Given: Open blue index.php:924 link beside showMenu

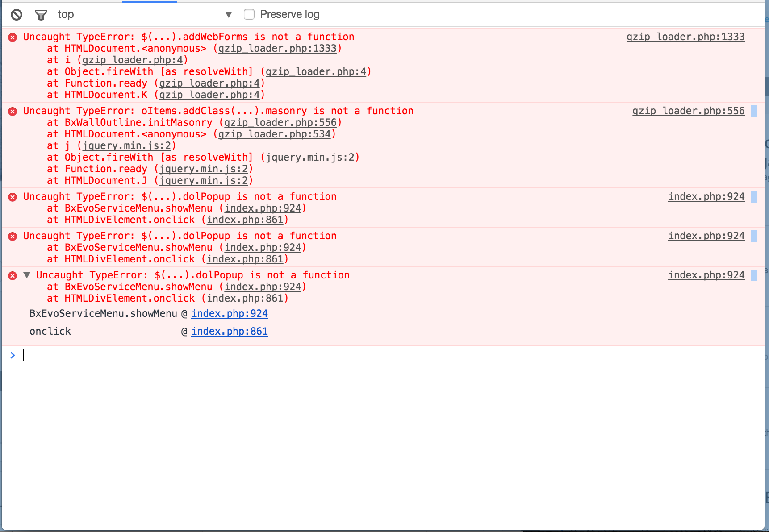Looking at the screenshot, I should pos(230,314).
